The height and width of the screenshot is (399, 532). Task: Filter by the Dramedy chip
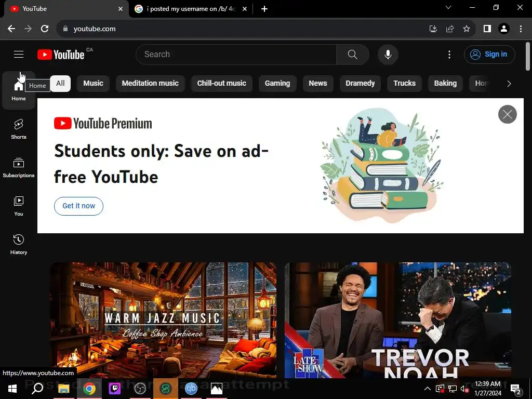(361, 84)
